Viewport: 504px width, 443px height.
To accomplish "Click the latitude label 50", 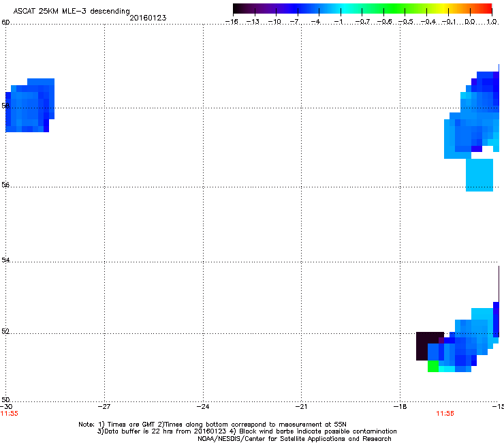I will click(5, 399).
